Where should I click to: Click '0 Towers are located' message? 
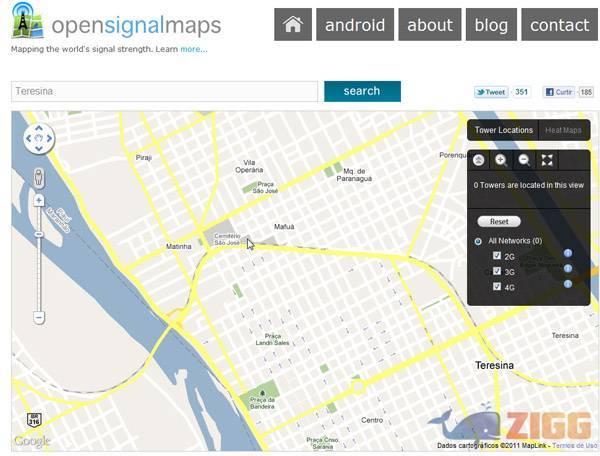[x=528, y=185]
